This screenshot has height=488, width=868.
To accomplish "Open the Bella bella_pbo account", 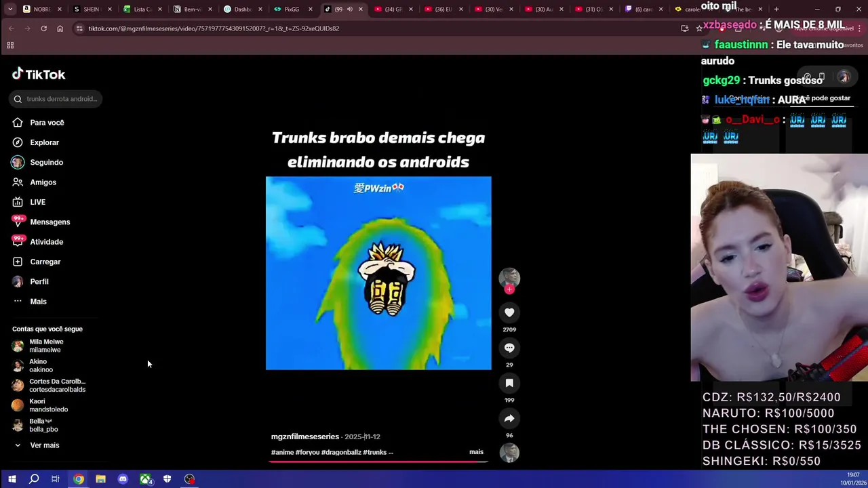I will 43,425.
